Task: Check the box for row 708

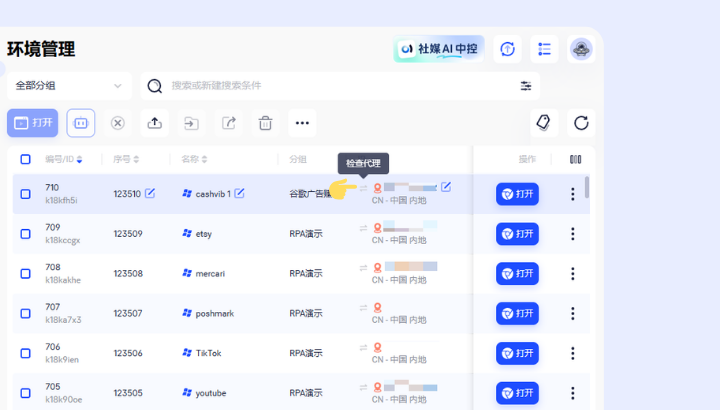Action: [x=26, y=274]
